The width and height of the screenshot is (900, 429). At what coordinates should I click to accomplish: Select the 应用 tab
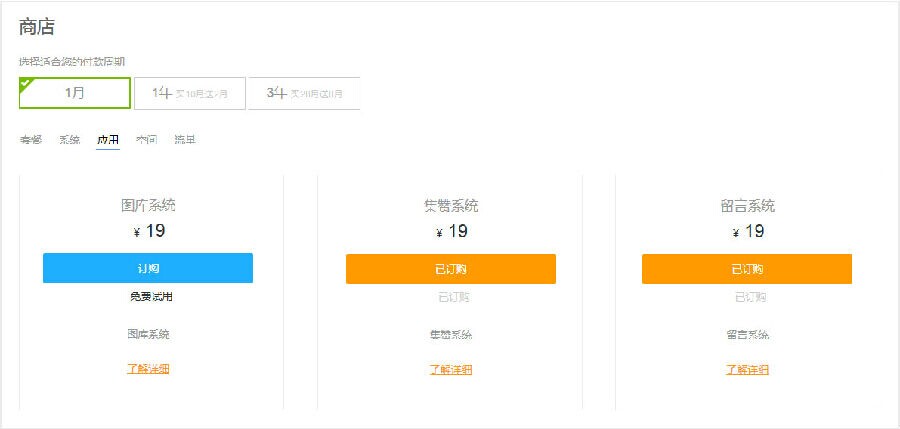tap(108, 140)
